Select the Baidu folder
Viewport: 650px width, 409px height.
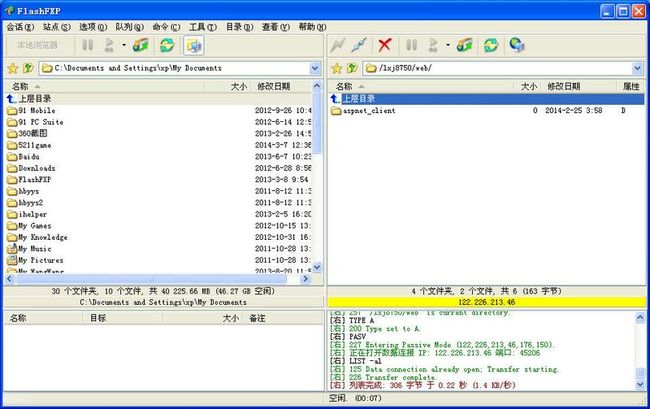[24, 157]
